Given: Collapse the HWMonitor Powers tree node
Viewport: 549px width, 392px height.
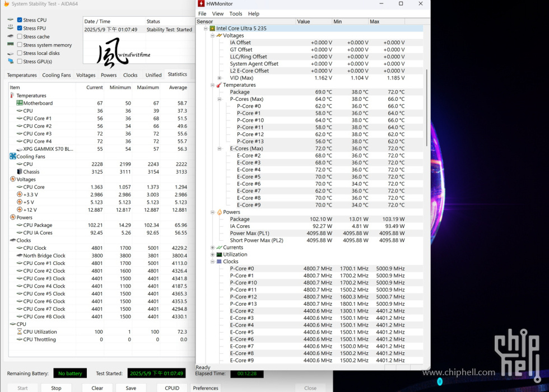Looking at the screenshot, I should click(212, 212).
